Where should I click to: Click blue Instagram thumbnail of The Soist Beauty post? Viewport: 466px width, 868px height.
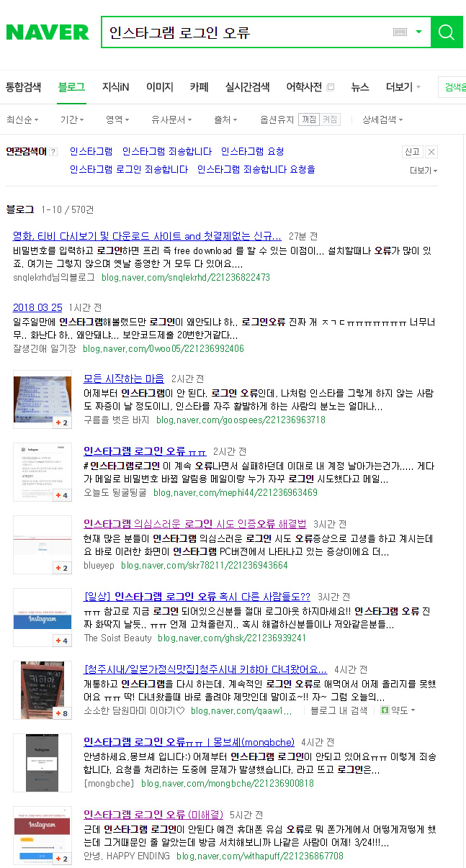[42, 618]
